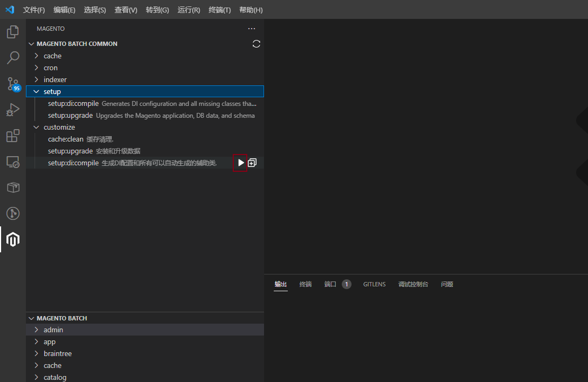Switch to the 端口 panel tab
588x382 pixels.
click(337, 284)
